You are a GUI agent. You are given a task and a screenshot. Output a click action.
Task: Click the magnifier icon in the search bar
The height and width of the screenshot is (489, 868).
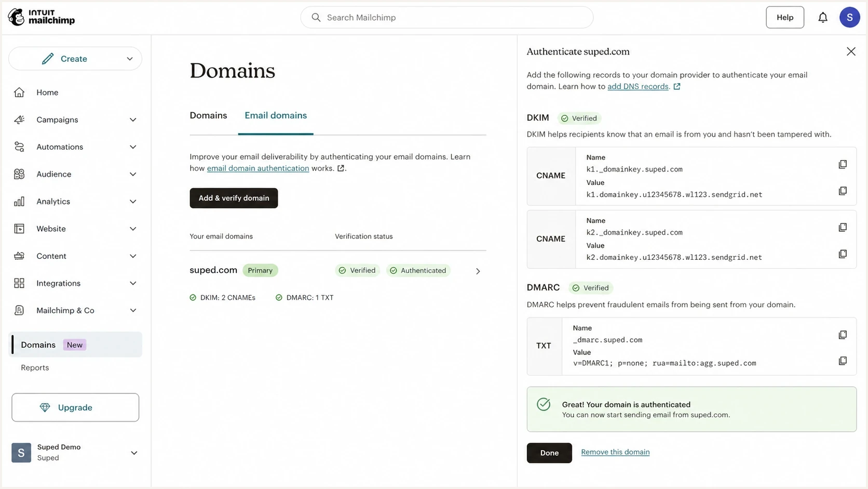click(x=316, y=18)
